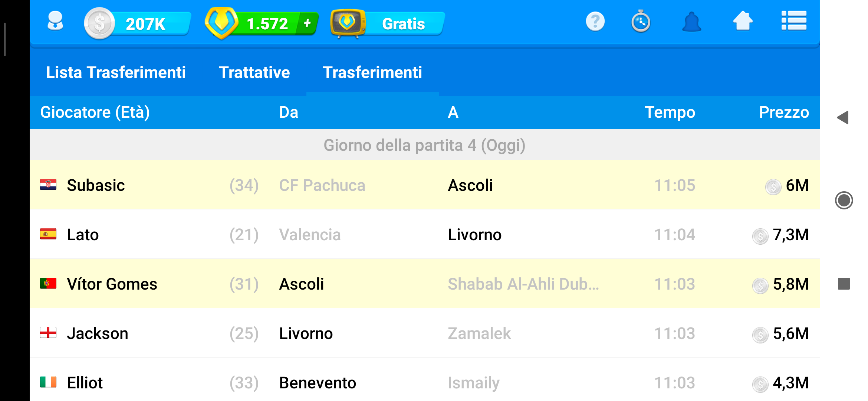Open the notifications bell
The image size is (868, 401).
click(x=691, y=22)
